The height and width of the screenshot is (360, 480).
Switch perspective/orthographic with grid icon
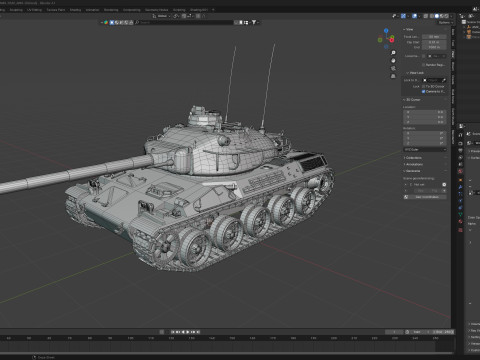point(393,76)
